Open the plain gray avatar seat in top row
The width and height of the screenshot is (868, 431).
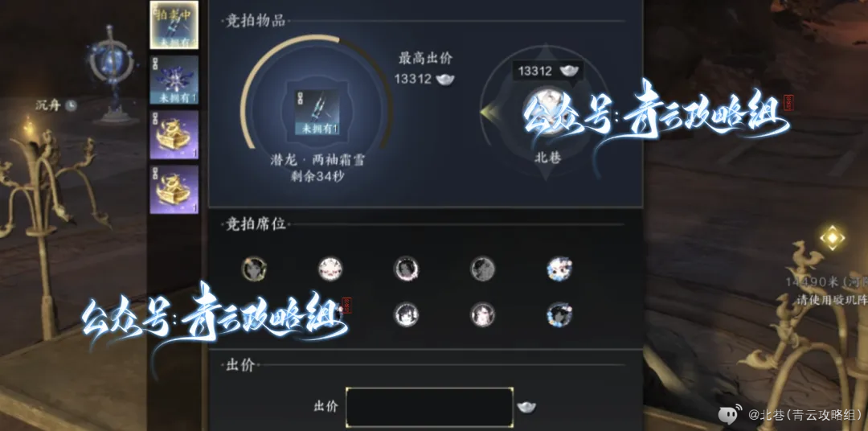pyautogui.click(x=483, y=269)
